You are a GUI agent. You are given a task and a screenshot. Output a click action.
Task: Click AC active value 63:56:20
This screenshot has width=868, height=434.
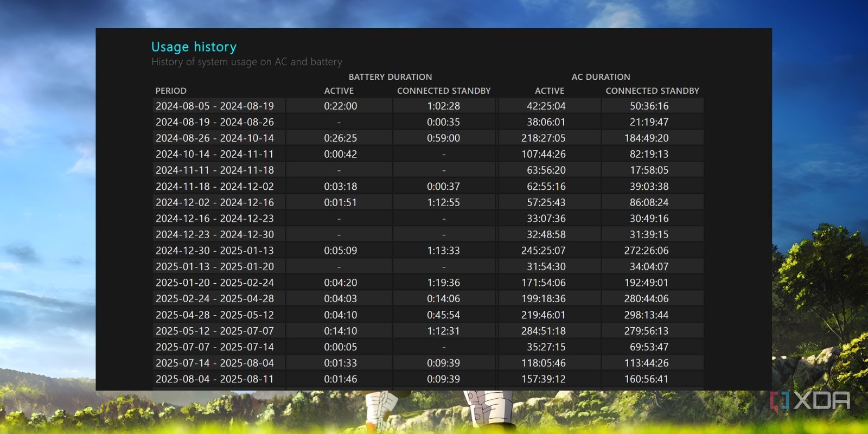pos(546,170)
